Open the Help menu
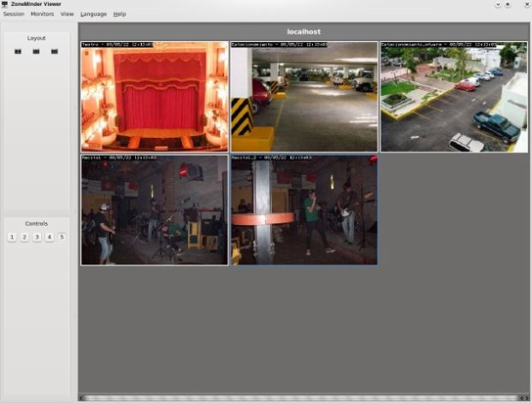 click(x=120, y=14)
